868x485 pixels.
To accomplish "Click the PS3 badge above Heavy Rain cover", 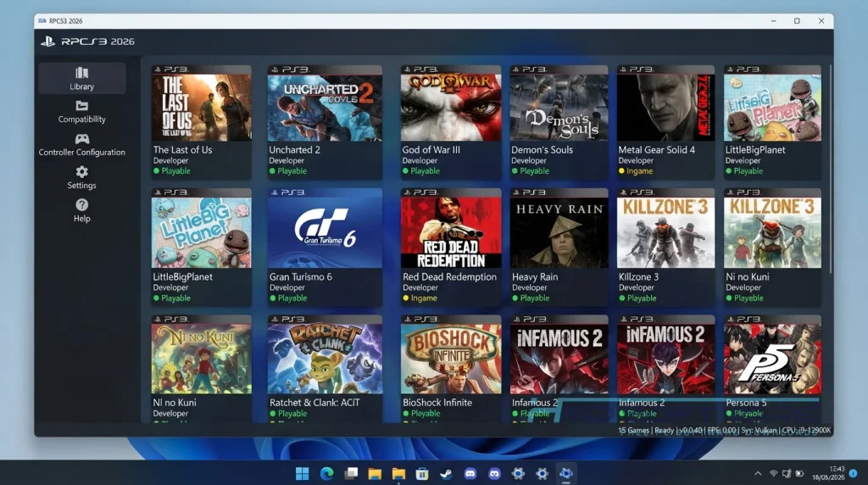I will [530, 192].
